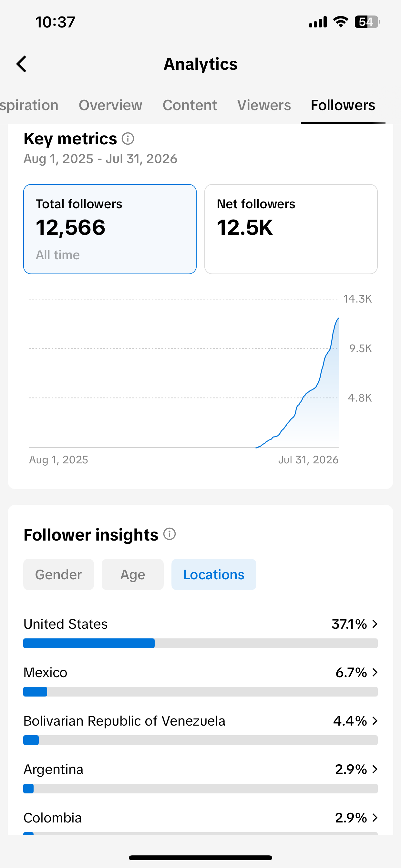Image resolution: width=401 pixels, height=868 pixels.
Task: Switch to the Overview tab
Action: click(110, 106)
